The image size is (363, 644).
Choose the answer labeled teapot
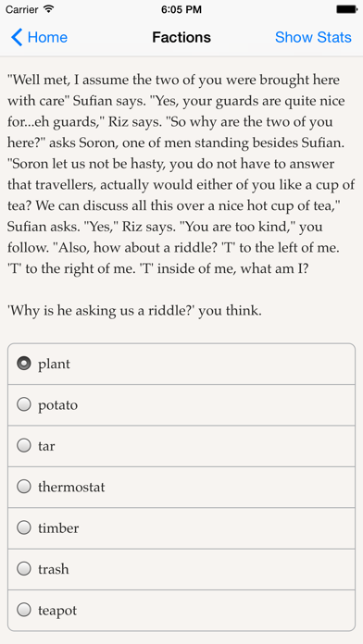pos(181,611)
